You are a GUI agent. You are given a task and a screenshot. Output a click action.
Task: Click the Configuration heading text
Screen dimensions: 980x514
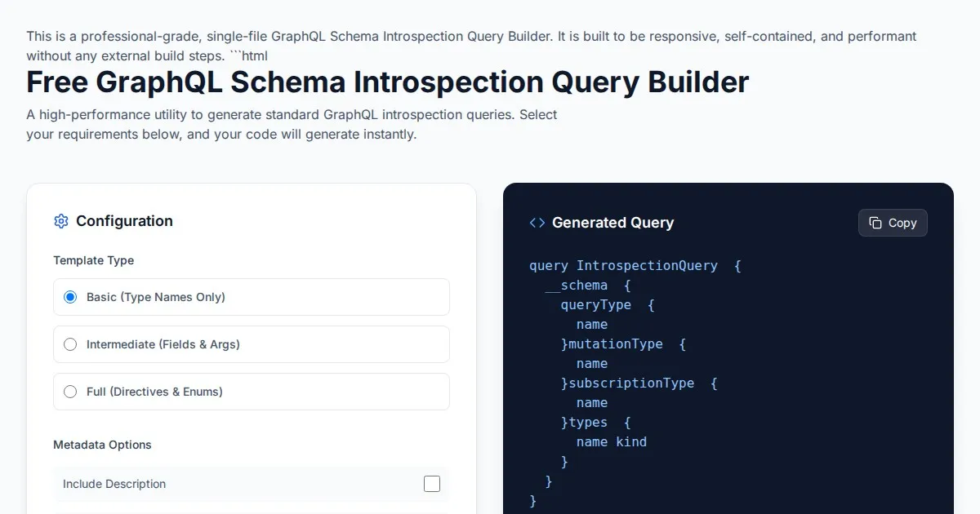[124, 221]
